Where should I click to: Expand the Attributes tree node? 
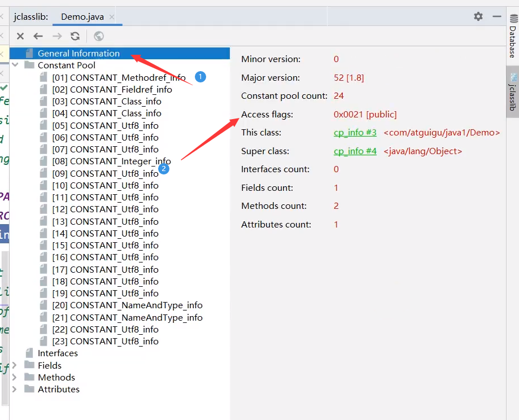[x=14, y=389]
